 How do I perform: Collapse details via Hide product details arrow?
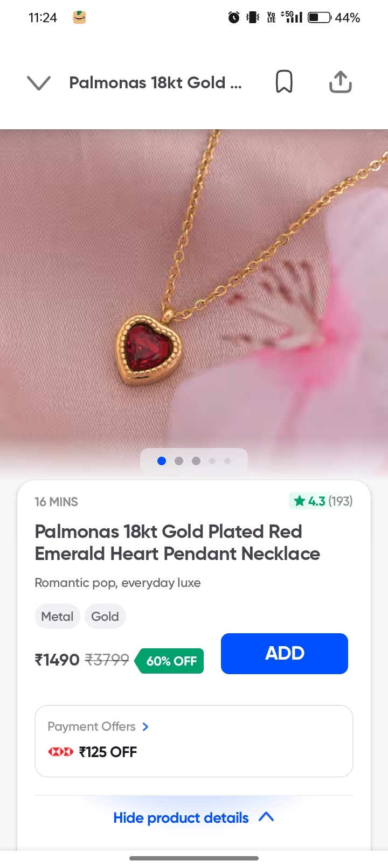[266, 817]
